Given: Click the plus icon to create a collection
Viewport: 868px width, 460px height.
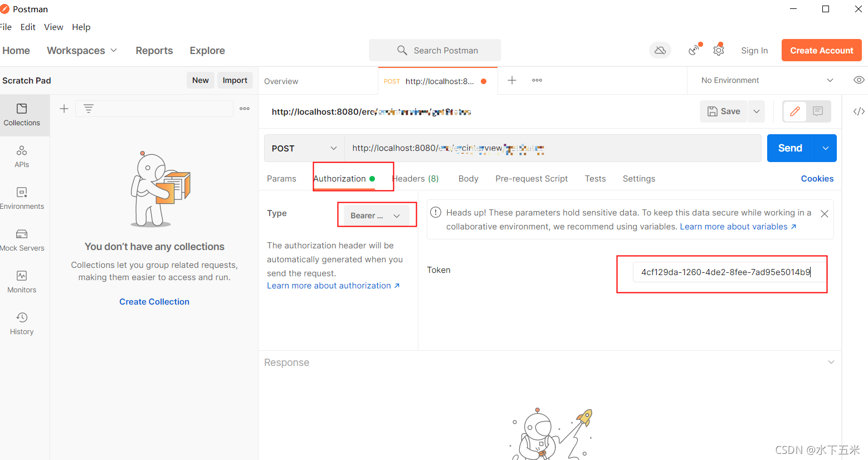Looking at the screenshot, I should click(x=64, y=109).
